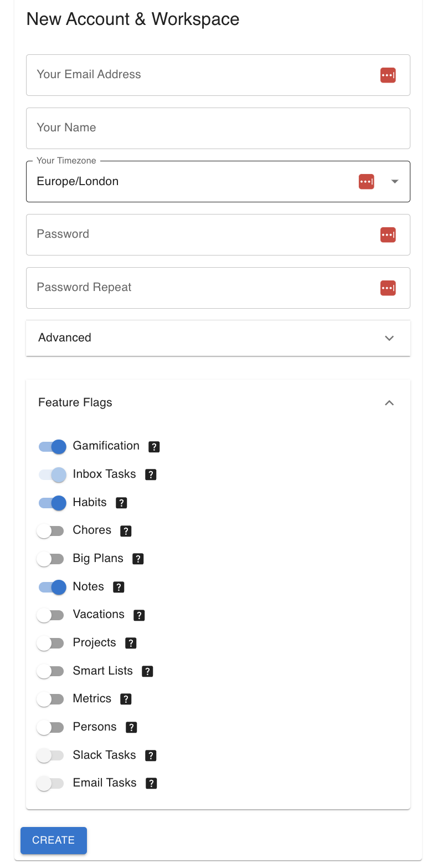
Task: Click the help icon beside Vacations
Action: 138,615
